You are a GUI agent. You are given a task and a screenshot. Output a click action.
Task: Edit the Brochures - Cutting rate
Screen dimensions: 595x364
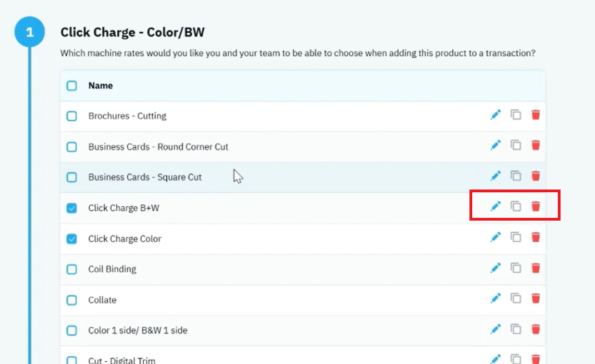click(x=495, y=114)
